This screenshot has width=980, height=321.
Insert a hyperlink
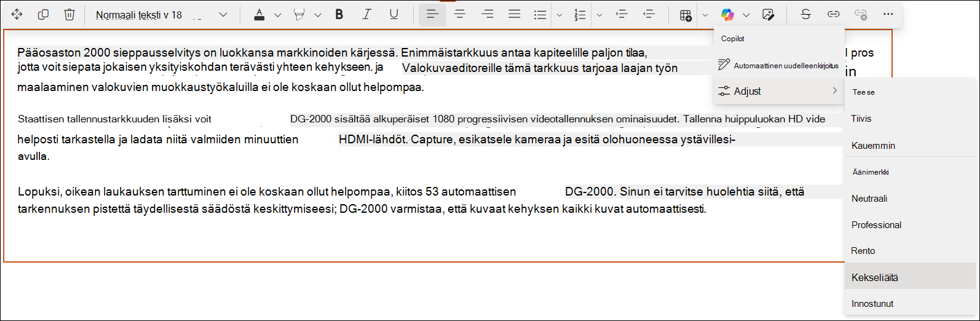pyautogui.click(x=833, y=14)
